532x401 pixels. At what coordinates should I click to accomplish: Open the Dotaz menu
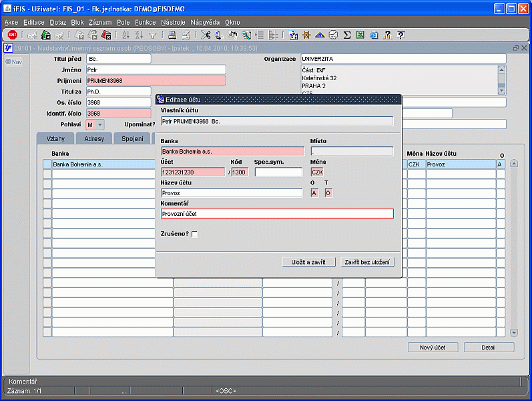[x=58, y=23]
